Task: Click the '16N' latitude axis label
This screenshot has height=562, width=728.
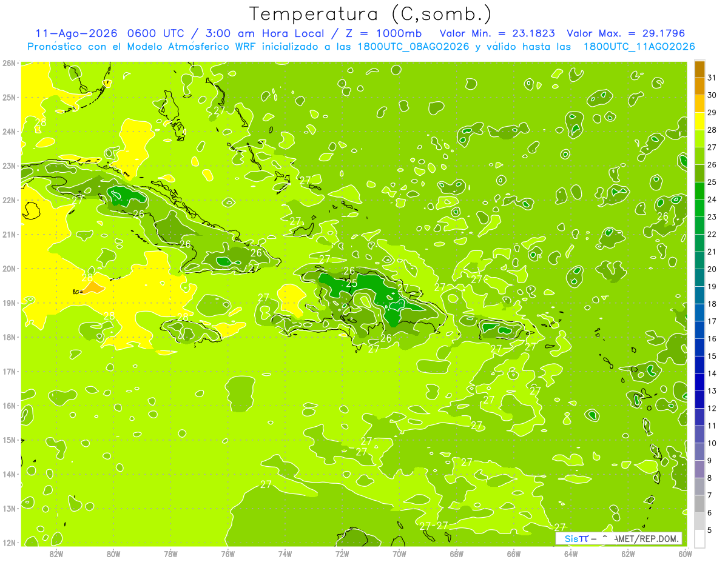Action: (8, 406)
